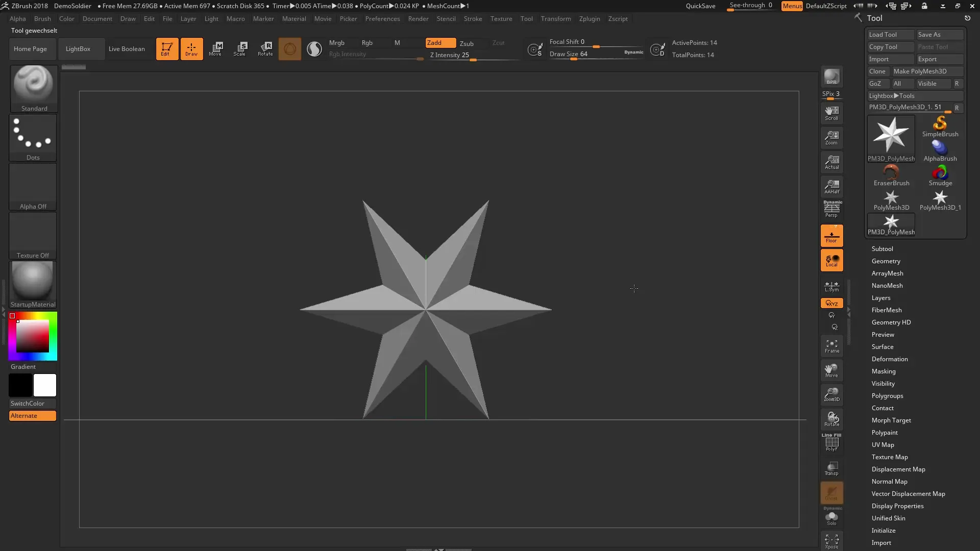Click the Draw Size slider
Screen dimensions: 980x551
coord(596,54)
